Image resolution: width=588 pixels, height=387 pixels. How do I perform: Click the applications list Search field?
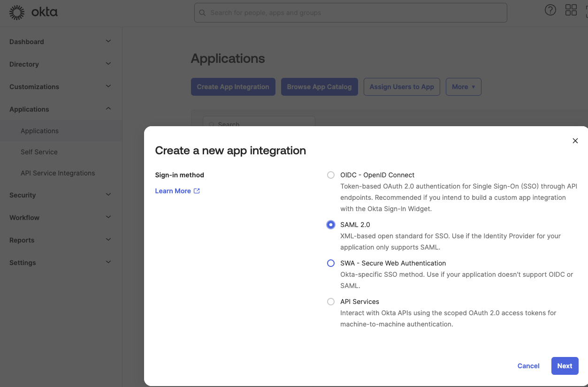click(x=259, y=121)
